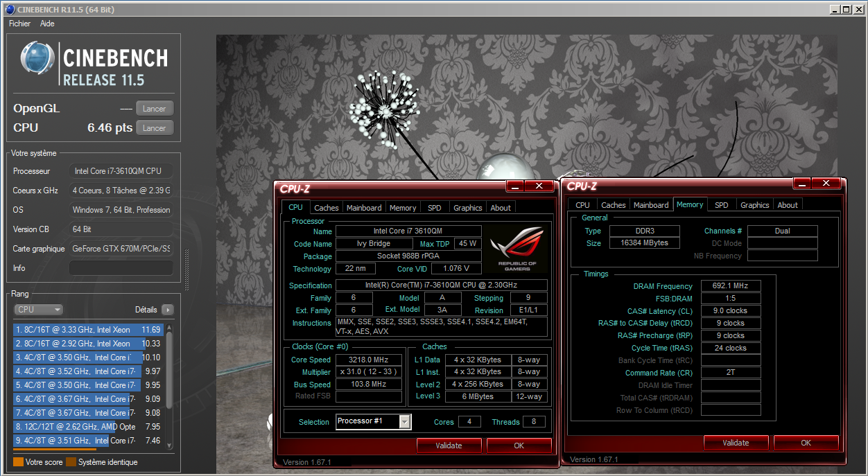This screenshot has width=868, height=476.
Task: Open Memory tab in left CPU-Z window
Action: tap(403, 208)
